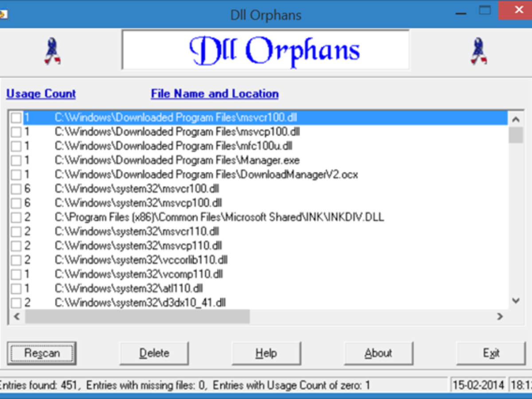Tick the vcomp110.dll checkbox
This screenshot has width=532, height=399.
click(x=16, y=274)
